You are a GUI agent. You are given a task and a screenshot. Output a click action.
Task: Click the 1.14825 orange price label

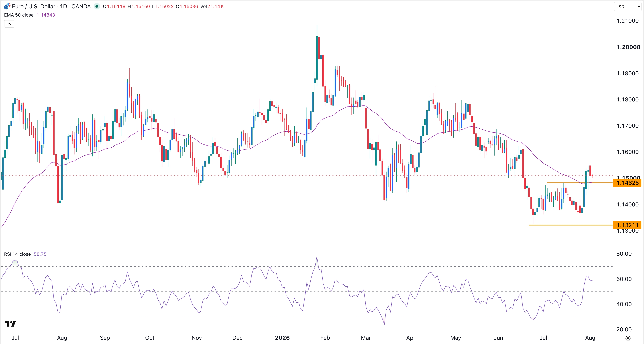(x=627, y=183)
